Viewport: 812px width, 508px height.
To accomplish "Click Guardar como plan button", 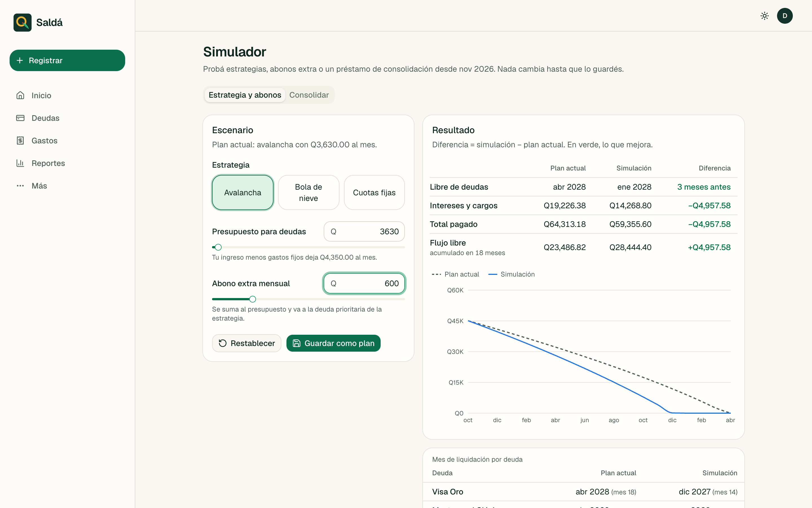I will 333,343.
